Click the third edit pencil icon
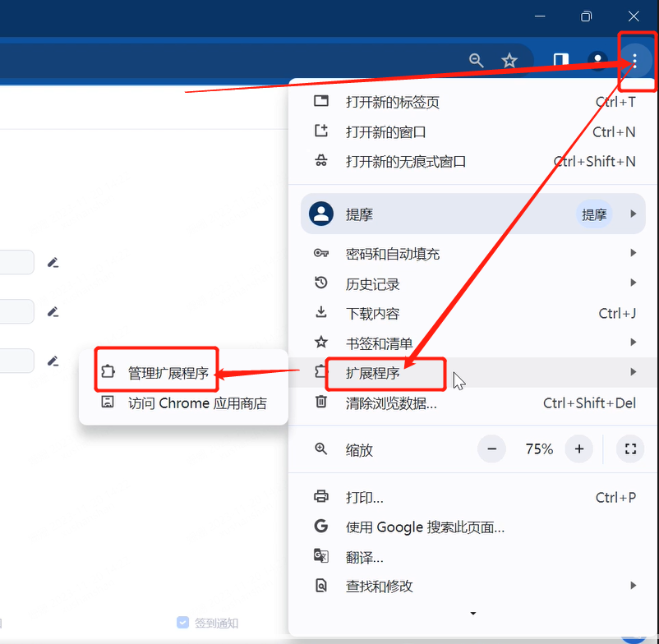The height and width of the screenshot is (644, 659). (x=53, y=361)
